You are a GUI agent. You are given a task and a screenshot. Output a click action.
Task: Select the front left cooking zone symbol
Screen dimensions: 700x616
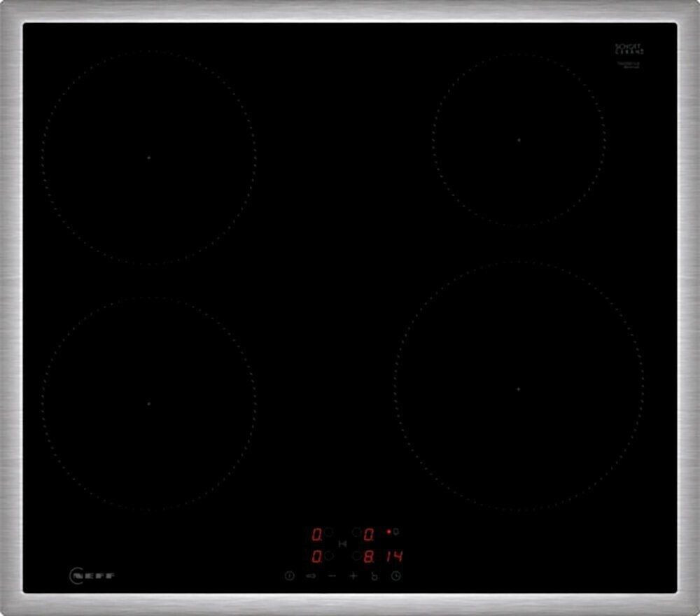(329, 556)
